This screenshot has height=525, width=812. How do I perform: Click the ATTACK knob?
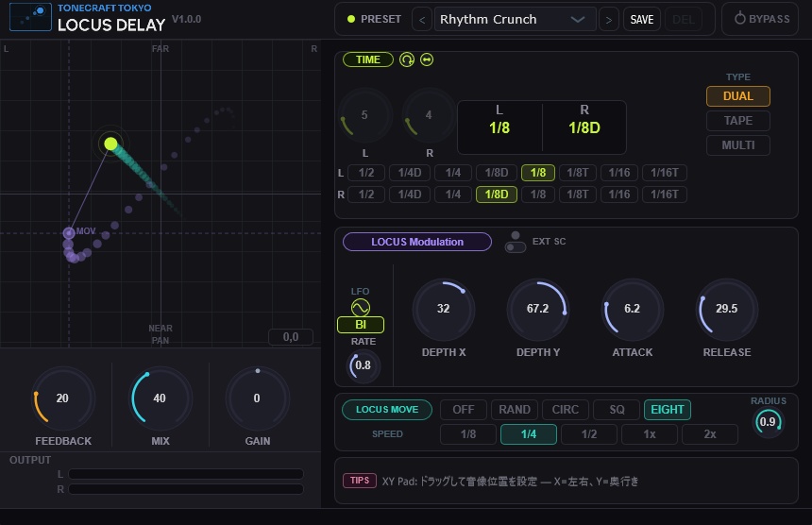tap(632, 309)
